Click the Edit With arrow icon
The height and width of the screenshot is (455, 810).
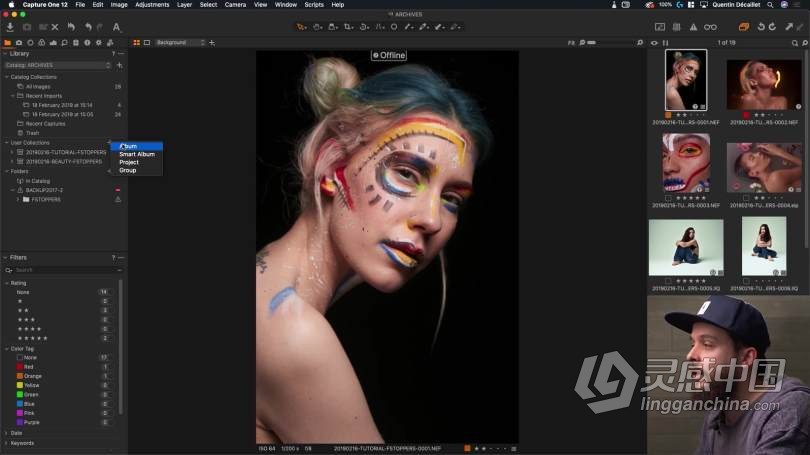(x=789, y=27)
